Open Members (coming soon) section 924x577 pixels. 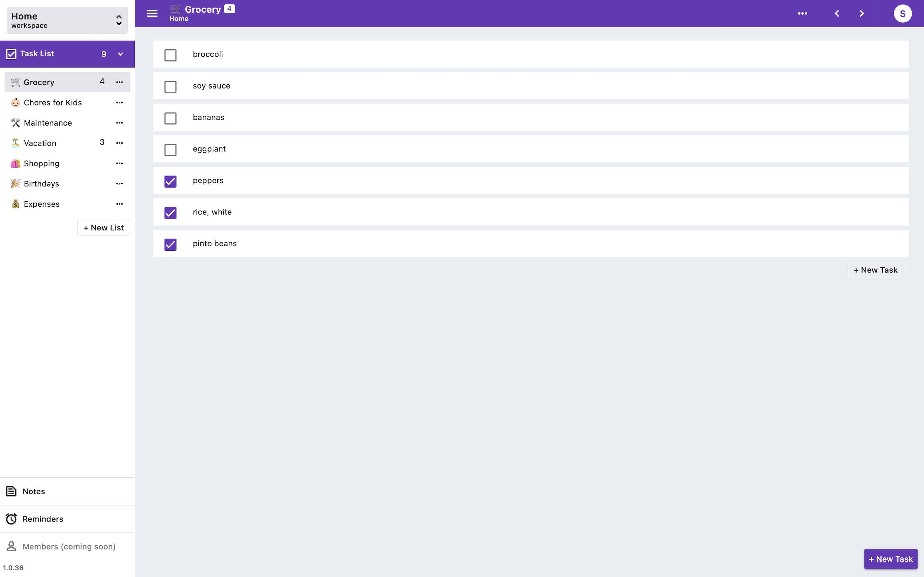click(69, 546)
